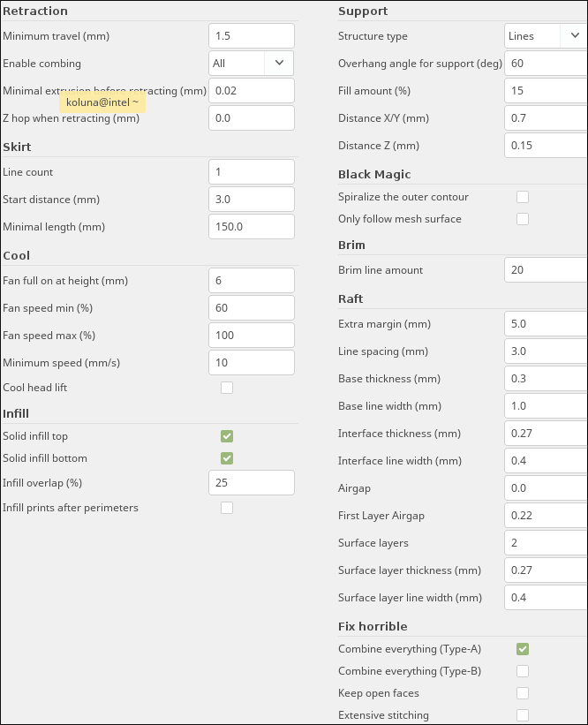Edit the Infill overlap (%) value
Screen dimensions: 588x725
click(252, 483)
